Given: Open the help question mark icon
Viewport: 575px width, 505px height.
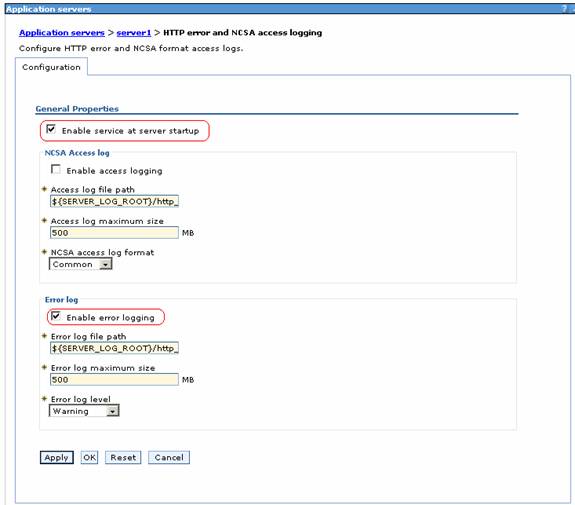Looking at the screenshot, I should point(564,9).
